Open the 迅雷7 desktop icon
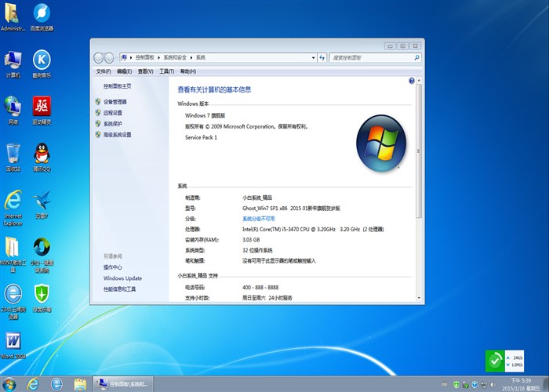Viewport: 549px width, 392px height. [x=42, y=203]
